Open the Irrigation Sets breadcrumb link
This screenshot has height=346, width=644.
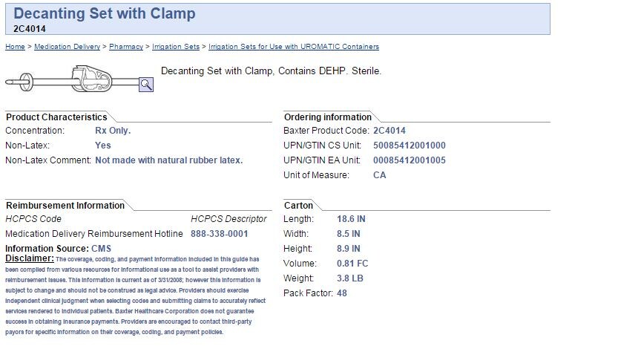click(176, 47)
